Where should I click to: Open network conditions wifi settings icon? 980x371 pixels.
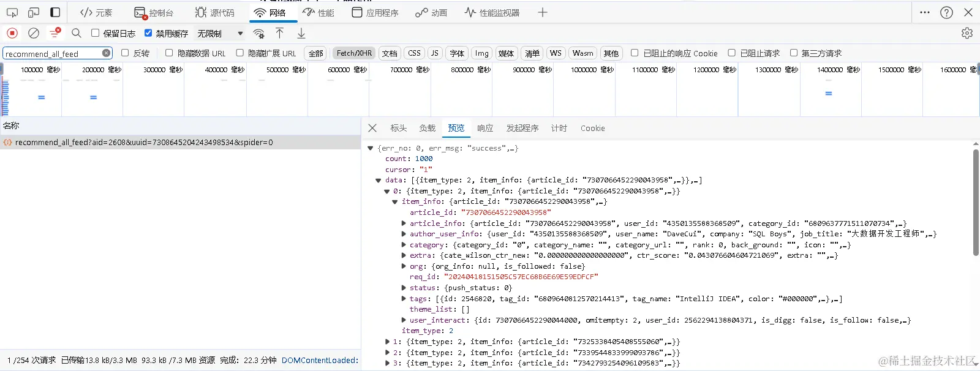pos(259,34)
